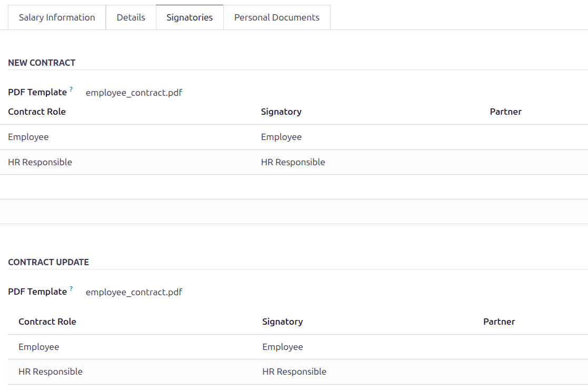This screenshot has width=588, height=391.
Task: Select the Signatories tab
Action: (190, 17)
